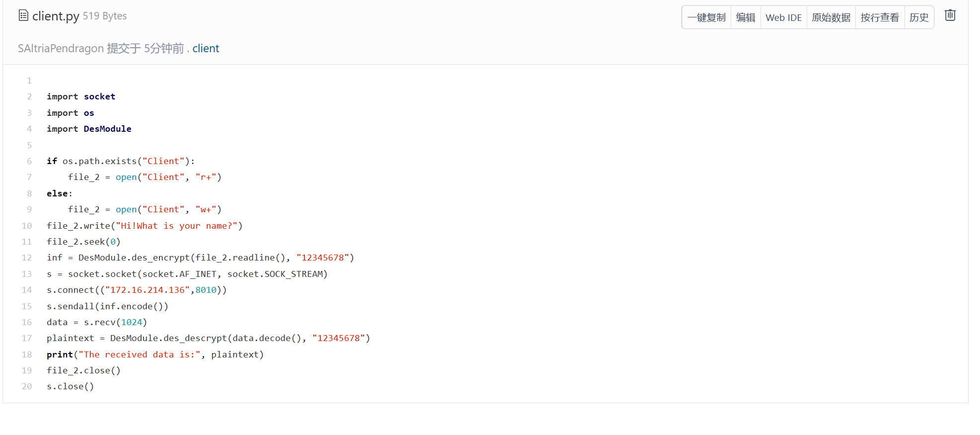The width and height of the screenshot is (980, 435).
Task: Launch Web IDE for this file
Action: (783, 17)
